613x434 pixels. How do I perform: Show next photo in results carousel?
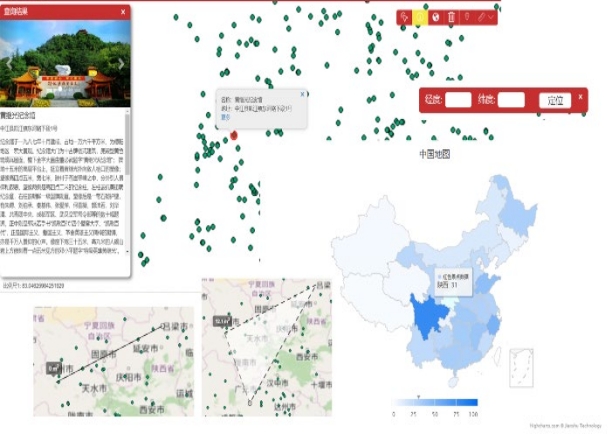click(122, 62)
